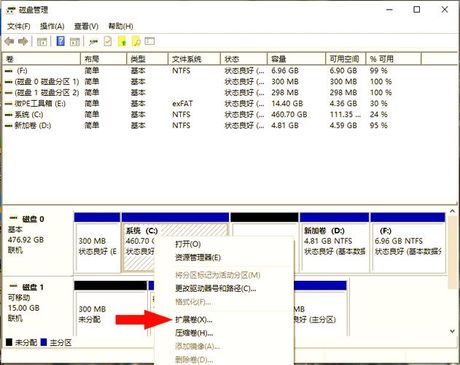Click the Forward arrow toolbar icon
Screen dimensions: 460x365
coord(23,42)
